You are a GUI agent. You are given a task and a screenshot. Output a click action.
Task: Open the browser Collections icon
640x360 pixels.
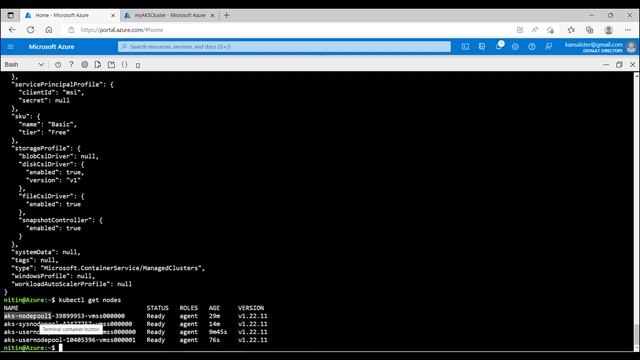[589, 30]
